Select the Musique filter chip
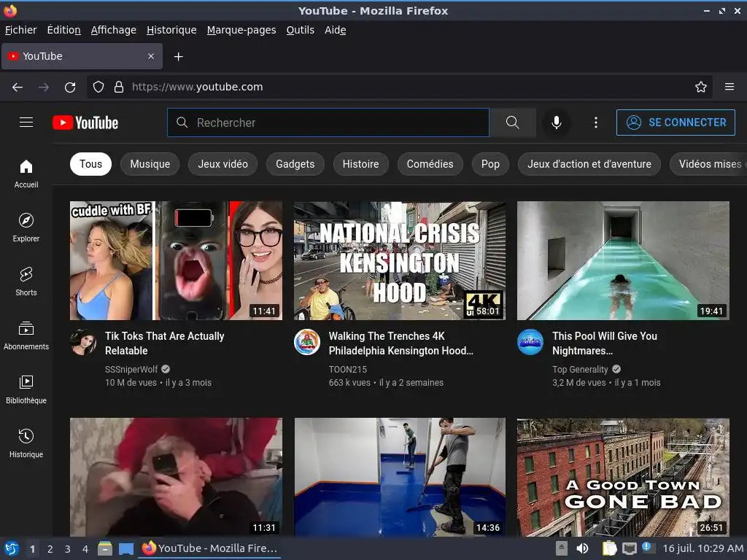This screenshot has width=747, height=560. (150, 164)
